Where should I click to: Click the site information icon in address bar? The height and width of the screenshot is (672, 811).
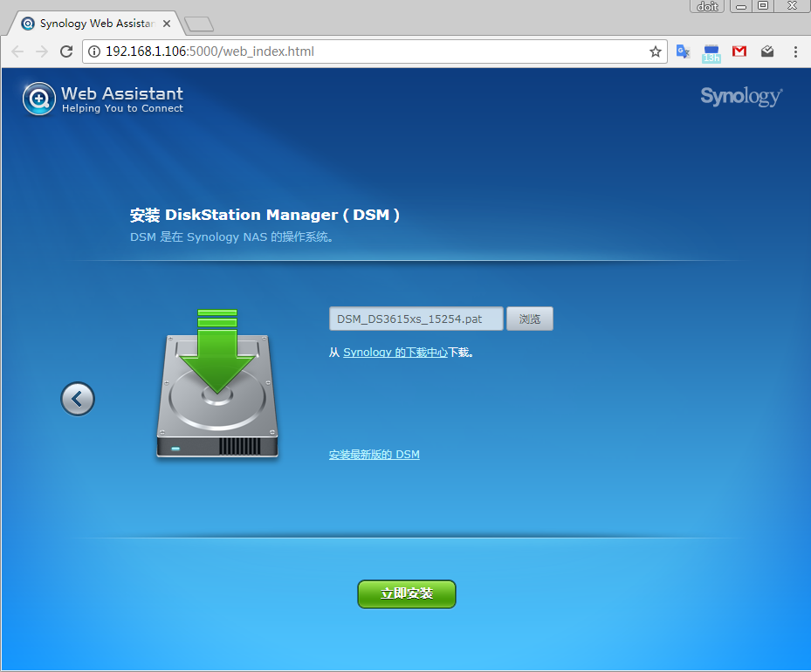click(94, 51)
